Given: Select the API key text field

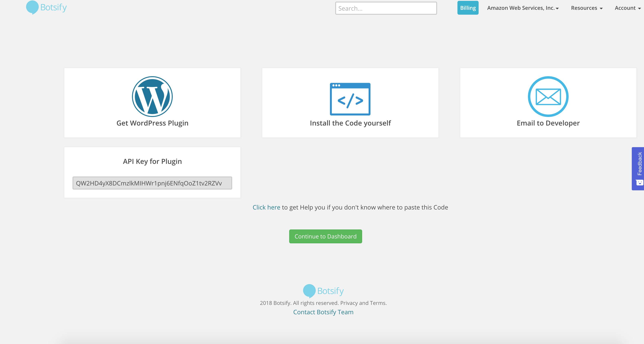Looking at the screenshot, I should [x=152, y=183].
